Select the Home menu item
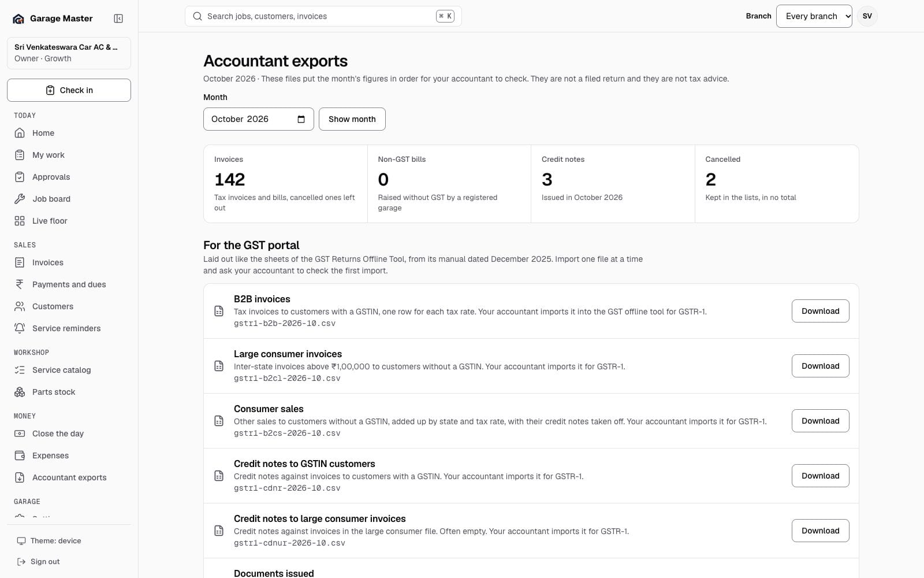The height and width of the screenshot is (578, 924). [x=69, y=133]
